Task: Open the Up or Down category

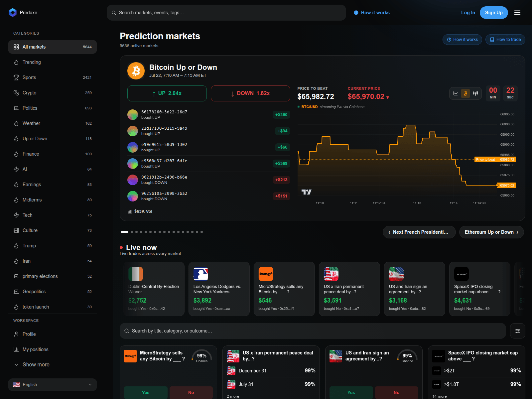Action: tap(53, 139)
